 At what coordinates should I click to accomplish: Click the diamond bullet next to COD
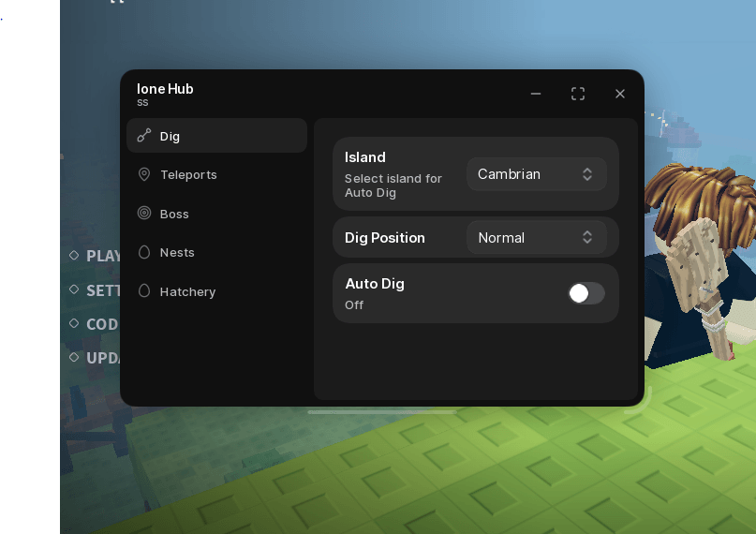pyautogui.click(x=74, y=323)
